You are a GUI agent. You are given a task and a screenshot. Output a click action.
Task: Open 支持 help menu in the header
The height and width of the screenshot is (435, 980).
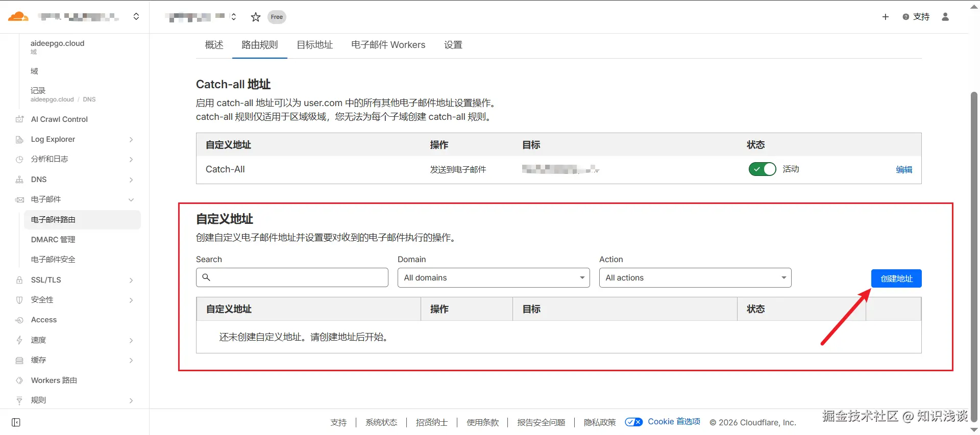click(916, 17)
